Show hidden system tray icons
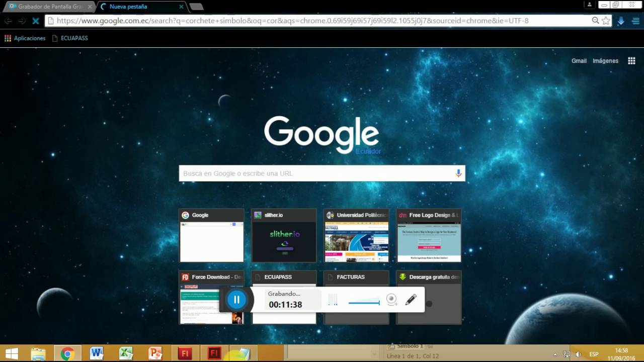This screenshot has width=644, height=362. tap(555, 354)
